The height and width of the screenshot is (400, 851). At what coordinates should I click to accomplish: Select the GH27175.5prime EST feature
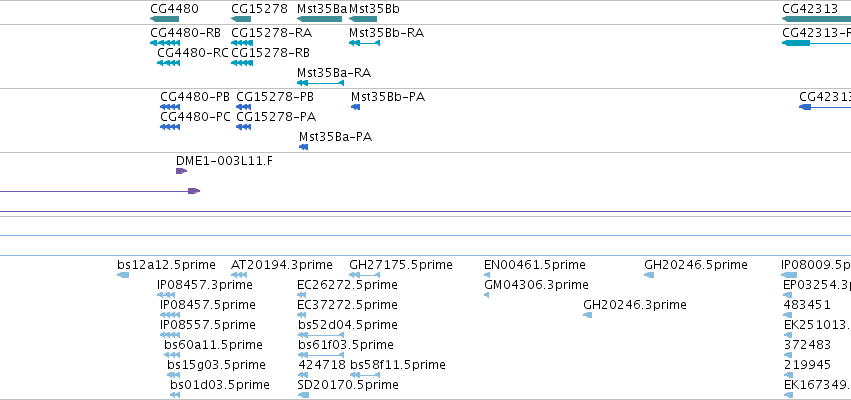[x=364, y=275]
